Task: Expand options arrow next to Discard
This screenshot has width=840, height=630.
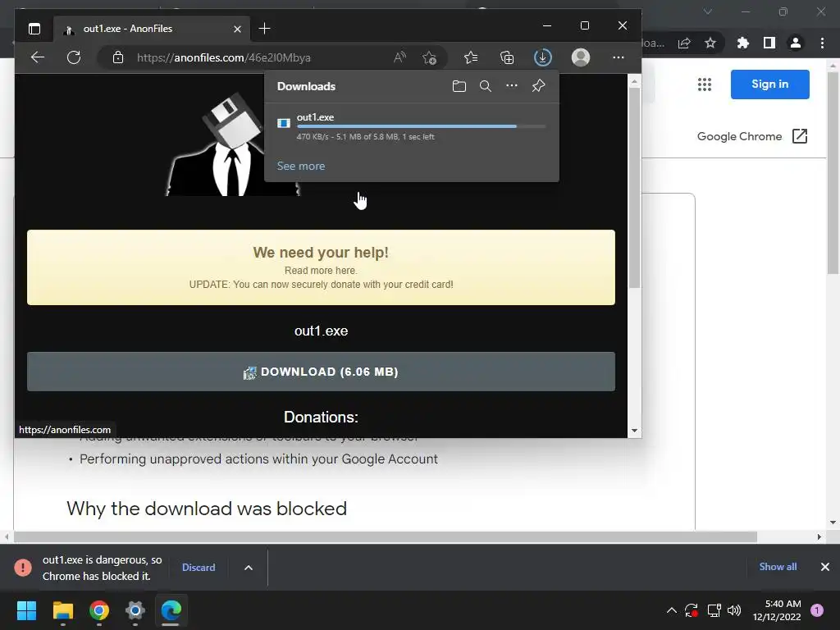Action: tap(249, 568)
